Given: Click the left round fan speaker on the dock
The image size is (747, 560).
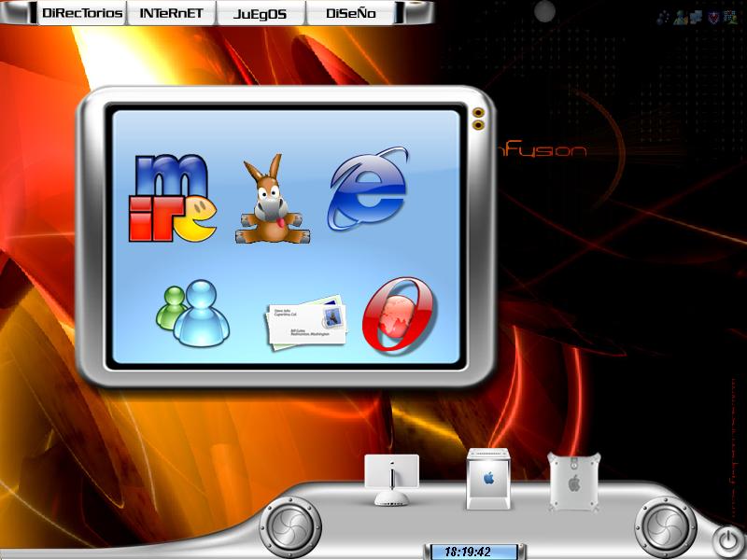Looking at the screenshot, I should [x=290, y=527].
